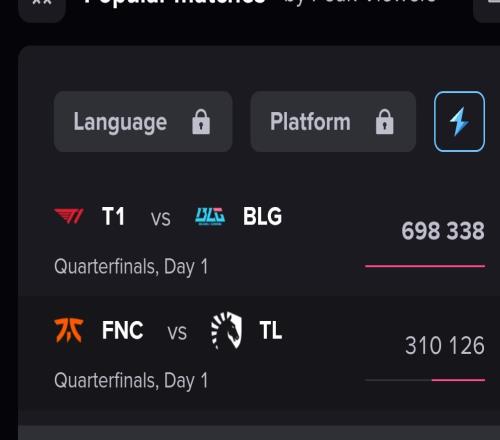Click the BLG team logo
Viewport: 500px width, 440px height.
click(210, 216)
